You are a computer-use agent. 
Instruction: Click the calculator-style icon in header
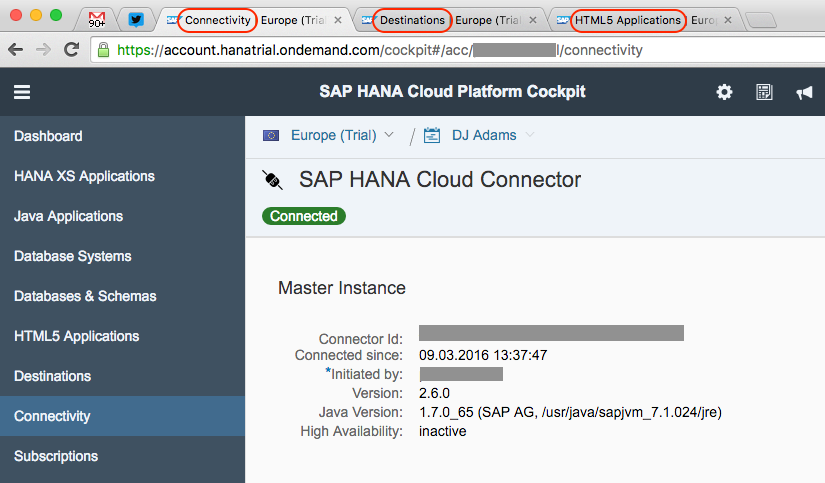pyautogui.click(x=764, y=92)
